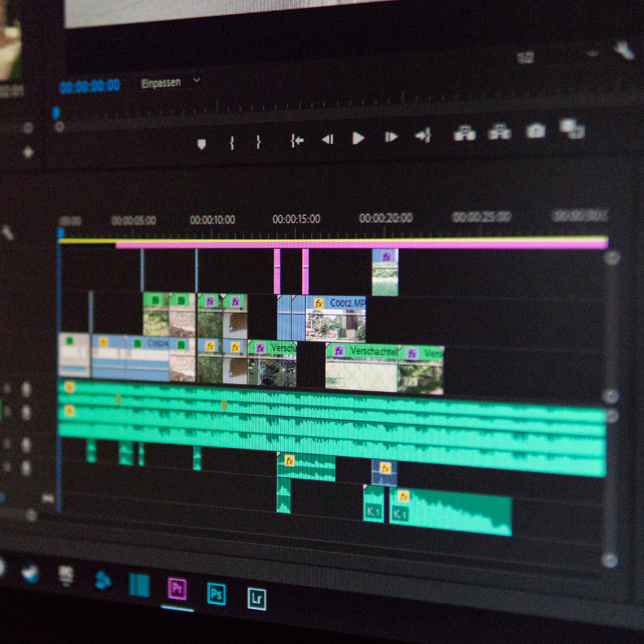
Task: Open Photoshop from the taskbar
Action: tap(216, 593)
